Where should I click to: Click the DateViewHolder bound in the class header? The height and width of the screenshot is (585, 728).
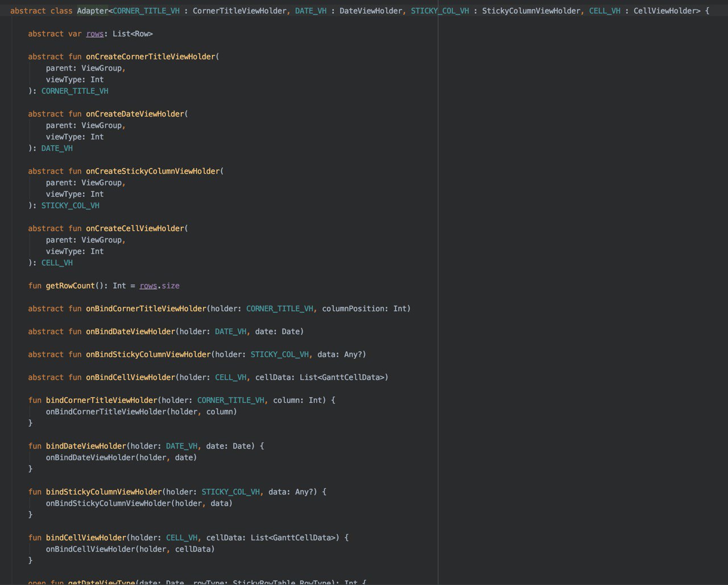coord(371,11)
